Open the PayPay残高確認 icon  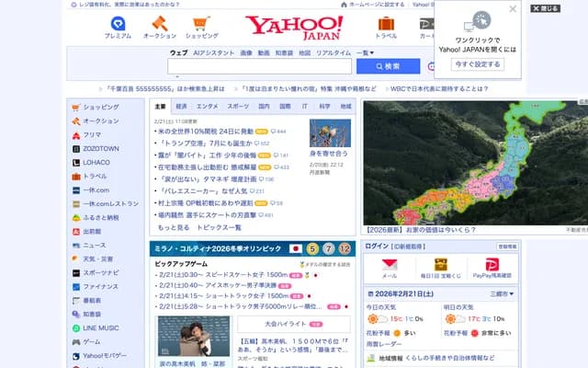coord(492,269)
